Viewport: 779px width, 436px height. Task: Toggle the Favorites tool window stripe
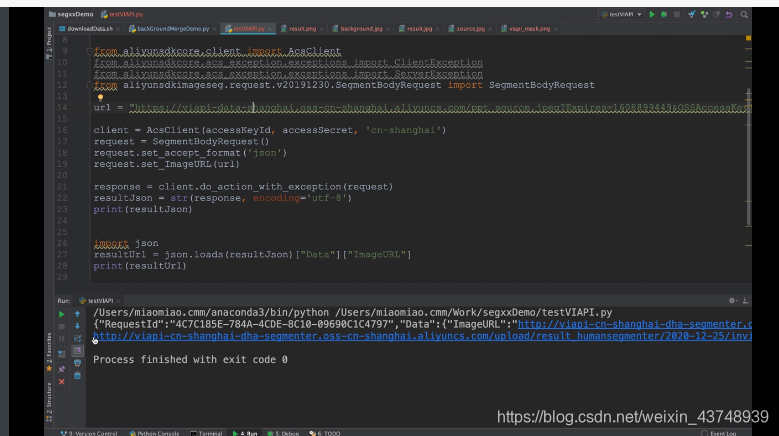tap(49, 352)
